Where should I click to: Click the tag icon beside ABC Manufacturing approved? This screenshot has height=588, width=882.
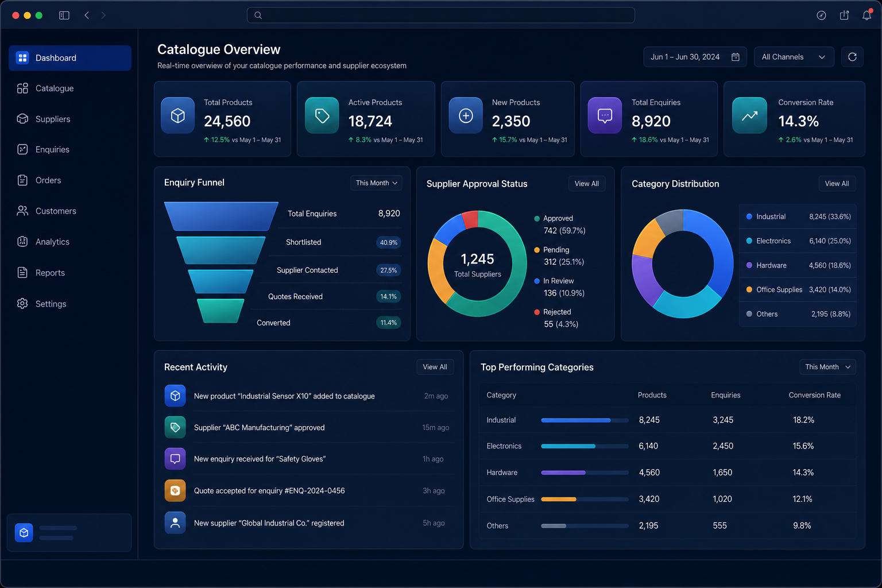175,427
